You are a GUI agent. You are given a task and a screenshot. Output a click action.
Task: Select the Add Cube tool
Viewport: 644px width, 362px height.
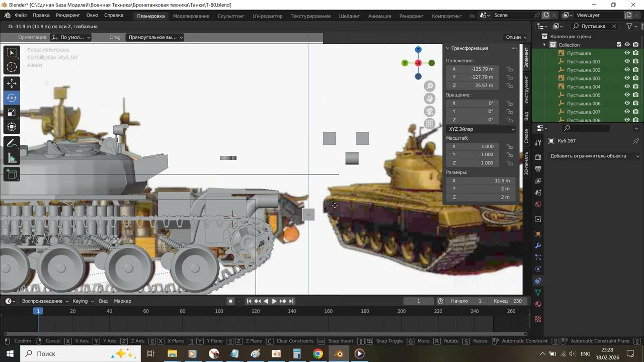pyautogui.click(x=12, y=174)
